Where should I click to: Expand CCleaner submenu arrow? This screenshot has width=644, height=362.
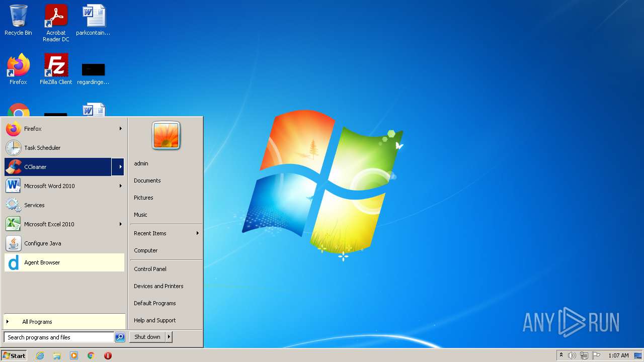coord(118,167)
